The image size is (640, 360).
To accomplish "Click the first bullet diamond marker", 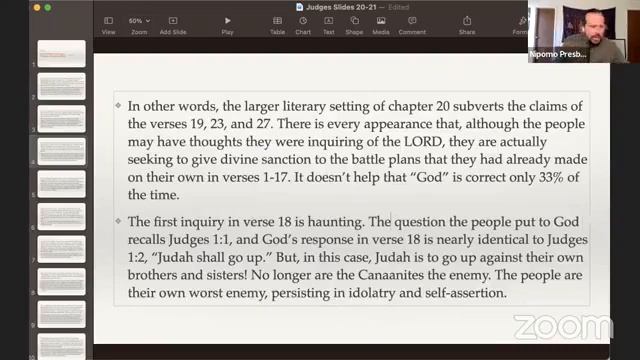I will [x=118, y=105].
